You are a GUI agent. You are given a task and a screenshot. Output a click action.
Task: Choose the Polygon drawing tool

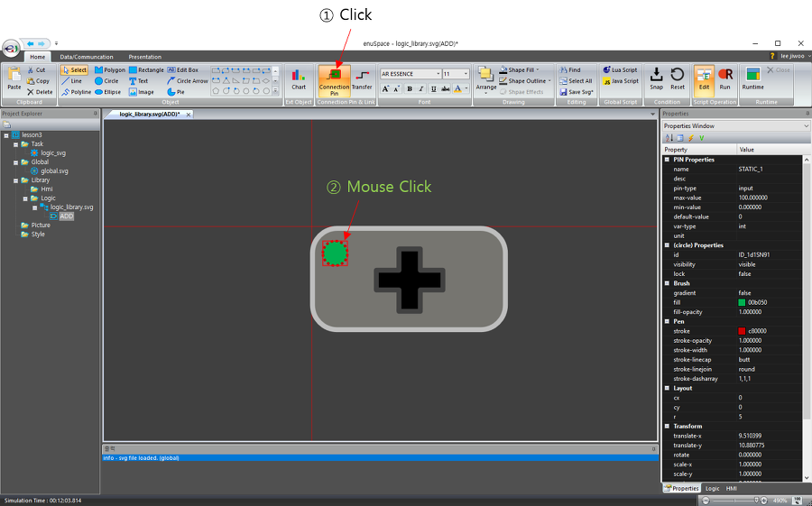click(110, 69)
